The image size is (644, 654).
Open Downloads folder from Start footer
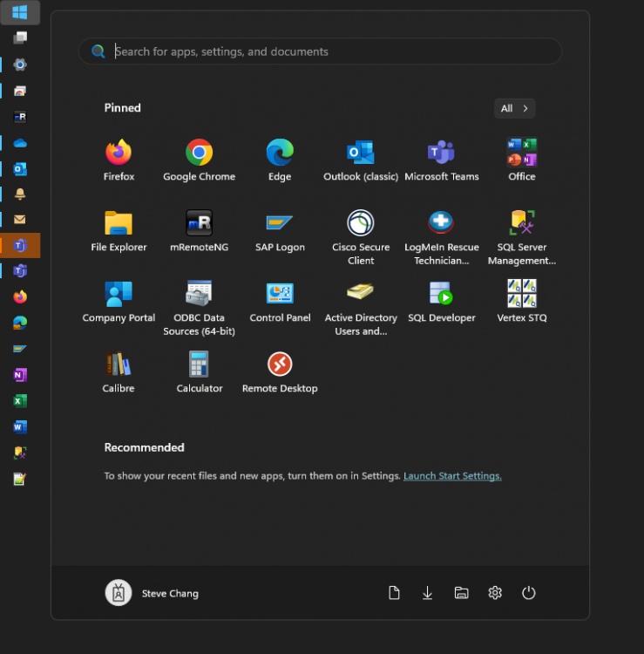point(427,593)
